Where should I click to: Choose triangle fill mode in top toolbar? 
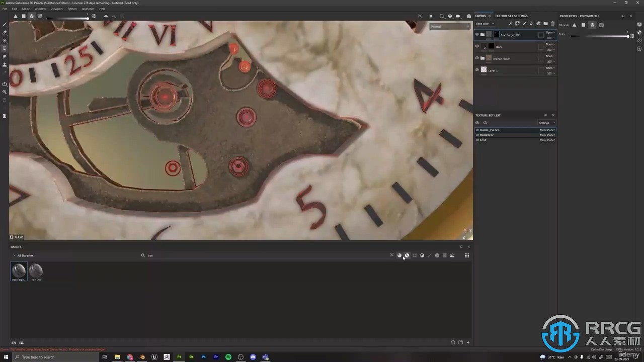click(15, 16)
